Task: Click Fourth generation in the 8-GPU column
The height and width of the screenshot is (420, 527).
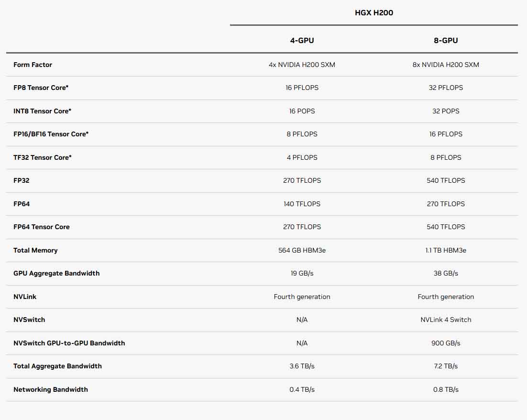Action: (446, 297)
